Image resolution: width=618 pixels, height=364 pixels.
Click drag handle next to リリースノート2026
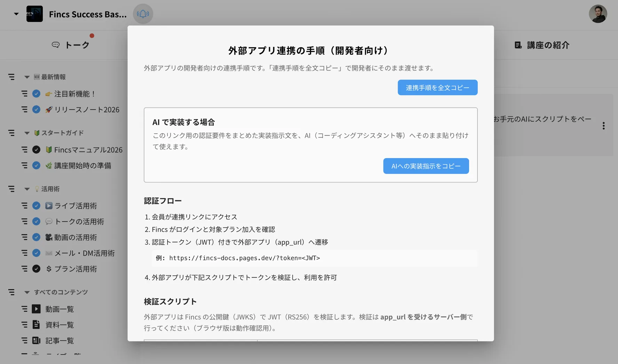[24, 109]
